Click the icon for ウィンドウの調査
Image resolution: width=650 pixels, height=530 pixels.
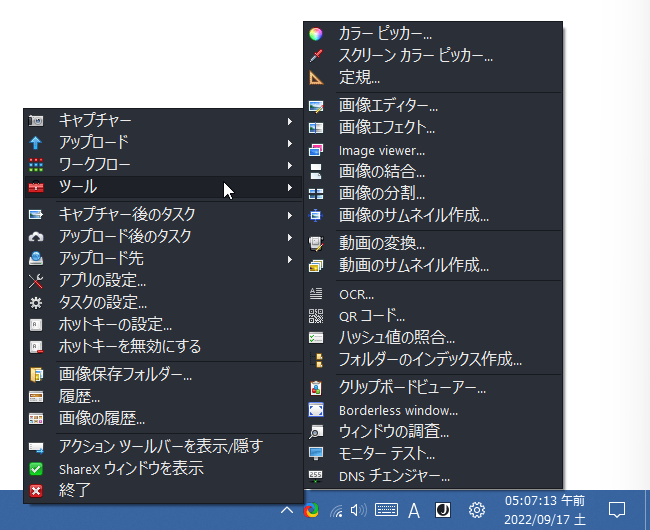(316, 432)
